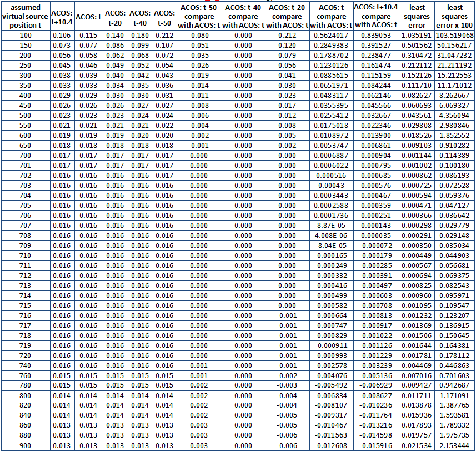Click the cell containing 0.5624017

click(332, 35)
